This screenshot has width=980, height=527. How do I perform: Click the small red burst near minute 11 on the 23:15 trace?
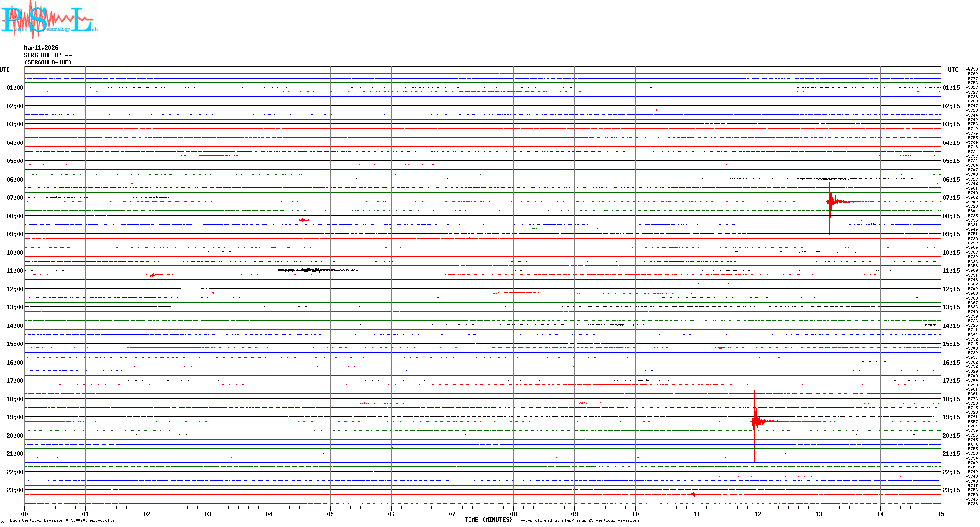[x=694, y=494]
